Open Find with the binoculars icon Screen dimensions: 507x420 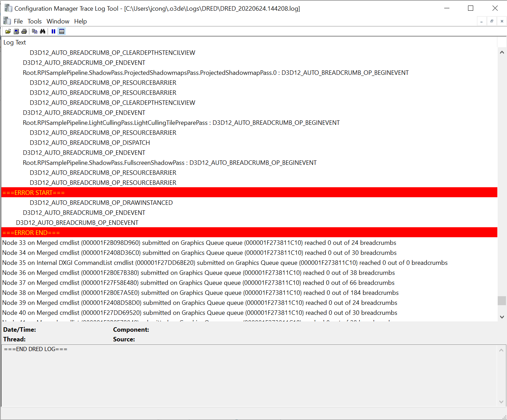pyautogui.click(x=43, y=31)
